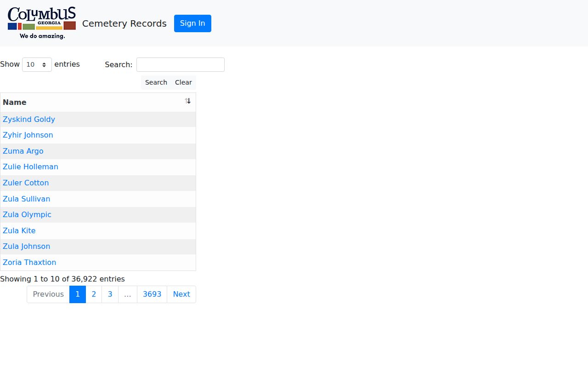
Task: Open the Zulie Holleman record
Action: (x=30, y=167)
